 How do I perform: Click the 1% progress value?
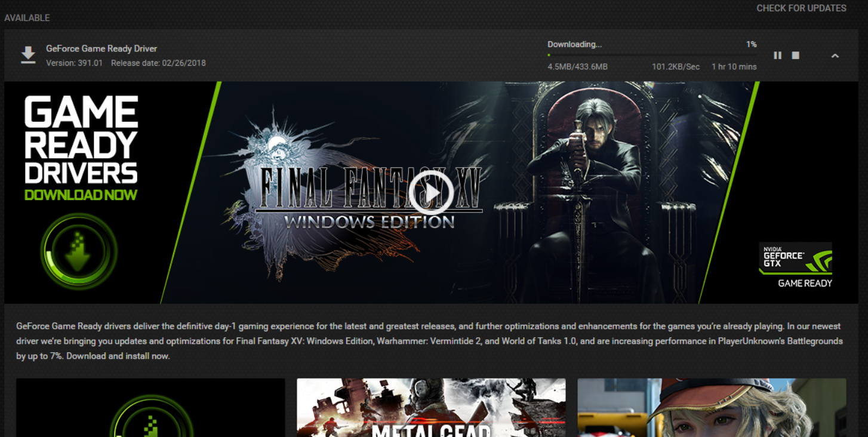[751, 44]
